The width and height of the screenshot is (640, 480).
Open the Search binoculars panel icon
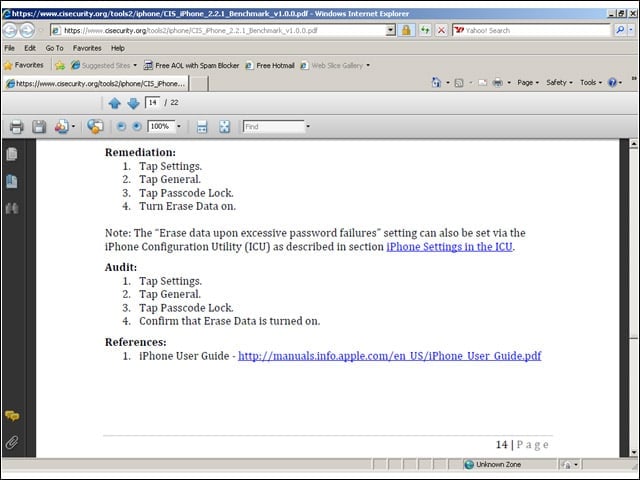(x=12, y=209)
